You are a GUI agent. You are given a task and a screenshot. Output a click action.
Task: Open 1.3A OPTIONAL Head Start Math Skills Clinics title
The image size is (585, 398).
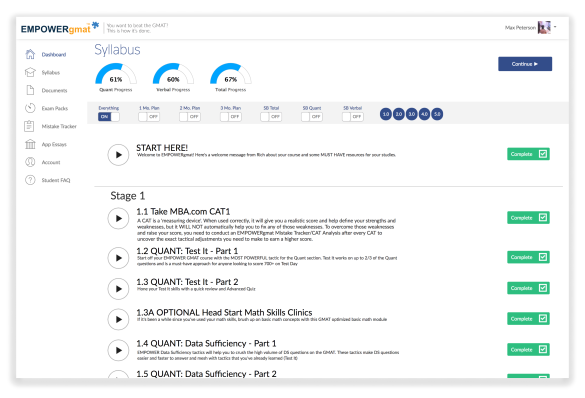point(224,312)
